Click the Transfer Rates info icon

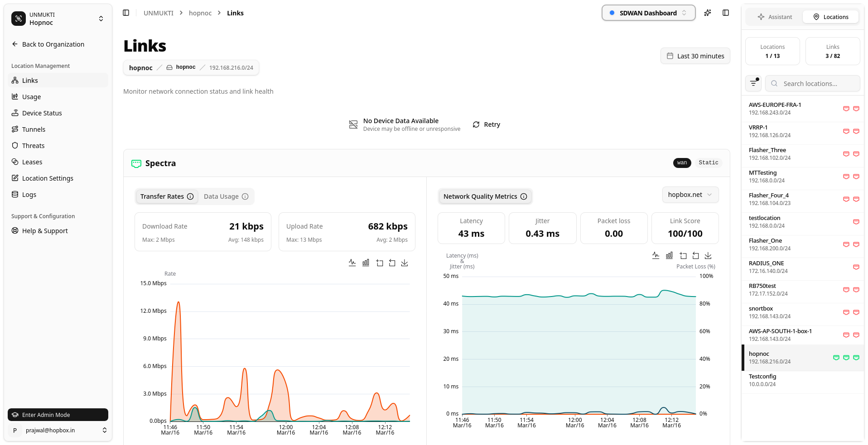click(x=190, y=196)
